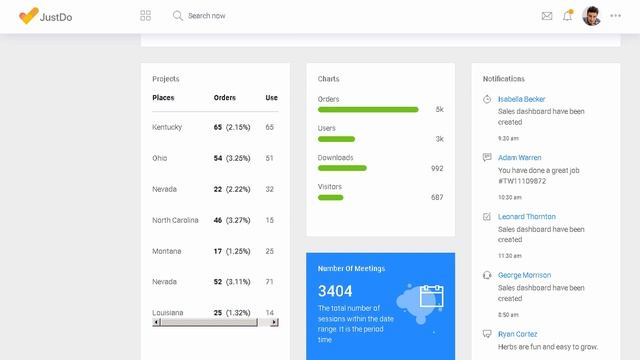
Task: Select the Montana row
Action: (215, 251)
